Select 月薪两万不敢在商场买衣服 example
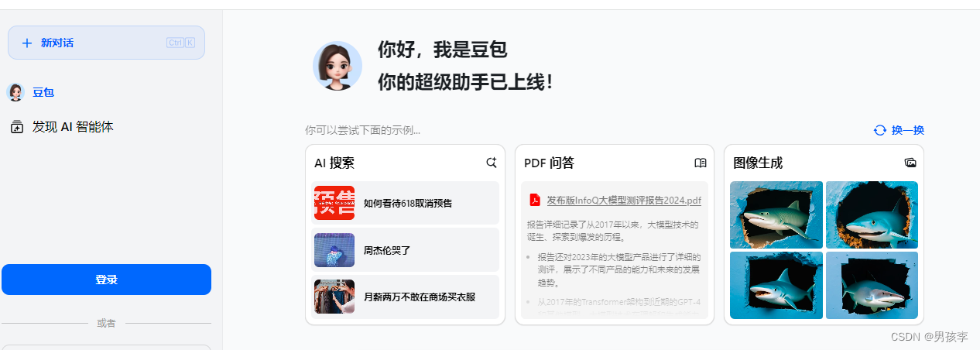This screenshot has height=350, width=980. click(x=405, y=297)
